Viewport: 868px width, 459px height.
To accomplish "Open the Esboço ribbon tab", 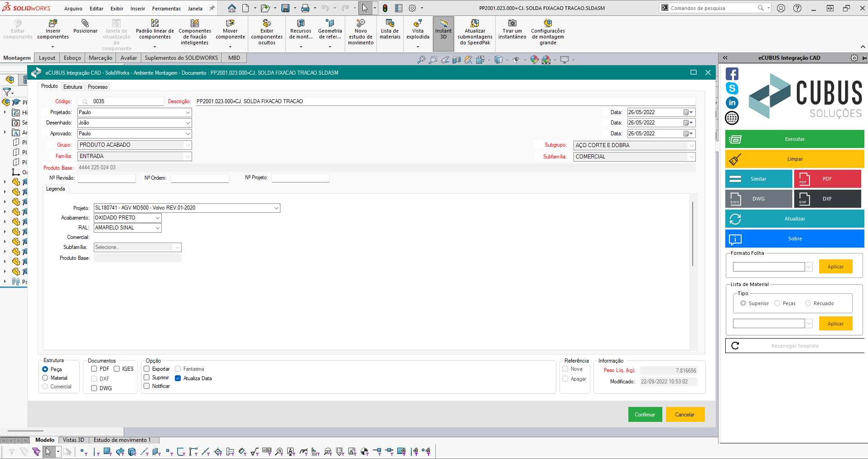I will pyautogui.click(x=72, y=58).
